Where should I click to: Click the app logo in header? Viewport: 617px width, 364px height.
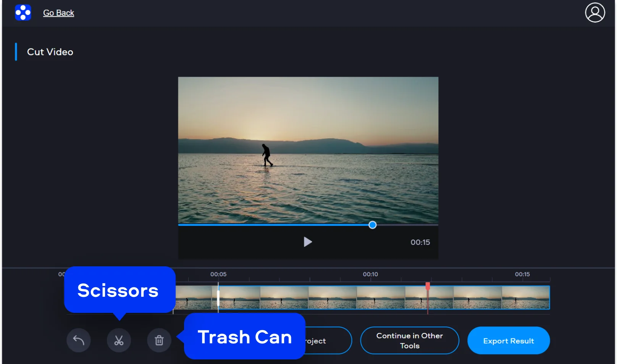click(x=23, y=13)
